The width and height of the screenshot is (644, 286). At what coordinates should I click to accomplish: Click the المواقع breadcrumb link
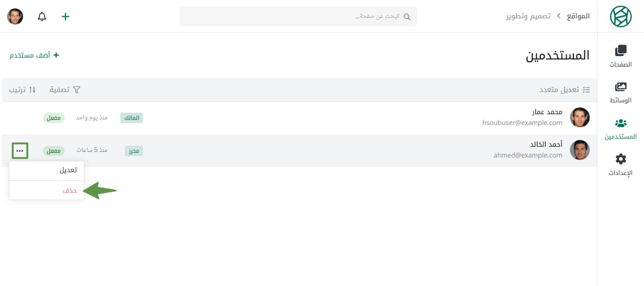pos(578,16)
